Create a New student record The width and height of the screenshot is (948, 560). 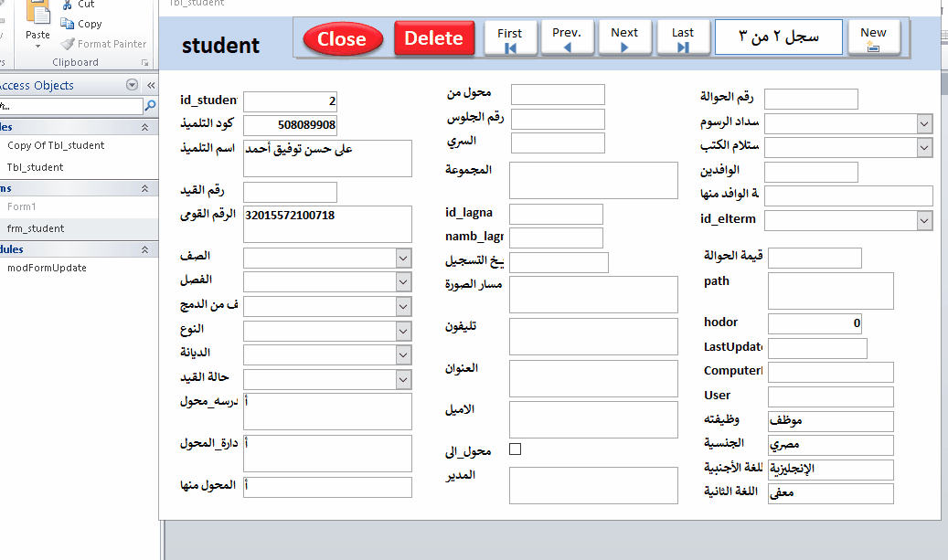click(873, 38)
